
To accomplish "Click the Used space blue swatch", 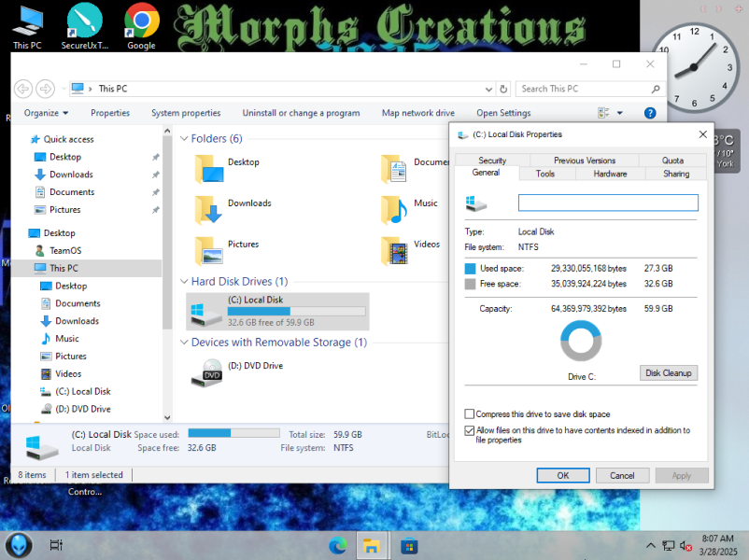I will pyautogui.click(x=470, y=268).
